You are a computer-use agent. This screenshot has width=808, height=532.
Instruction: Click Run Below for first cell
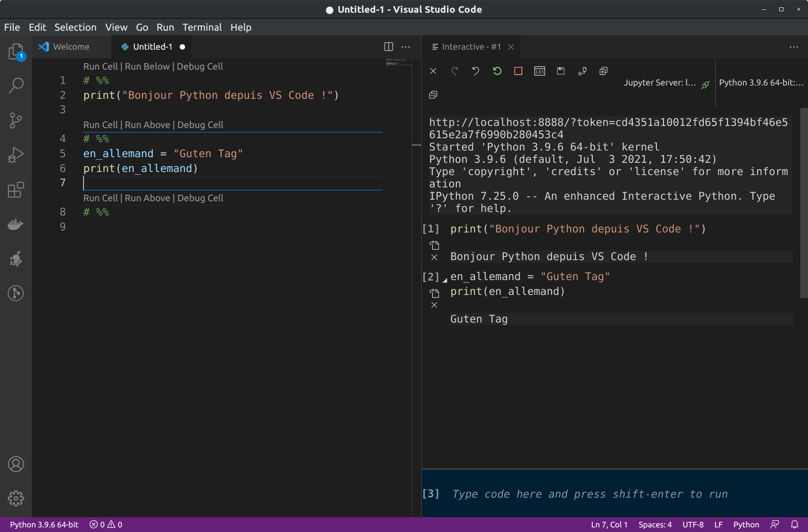pyautogui.click(x=147, y=66)
